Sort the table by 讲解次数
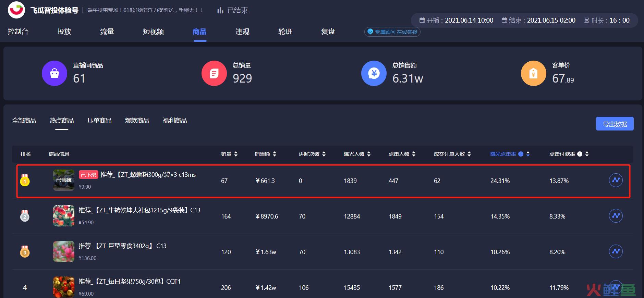The height and width of the screenshot is (298, 644). tap(324, 154)
